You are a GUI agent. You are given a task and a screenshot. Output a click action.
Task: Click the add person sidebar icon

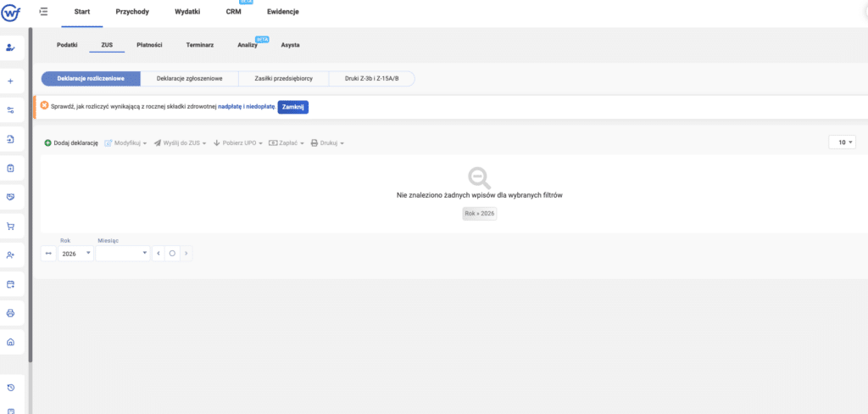click(10, 255)
